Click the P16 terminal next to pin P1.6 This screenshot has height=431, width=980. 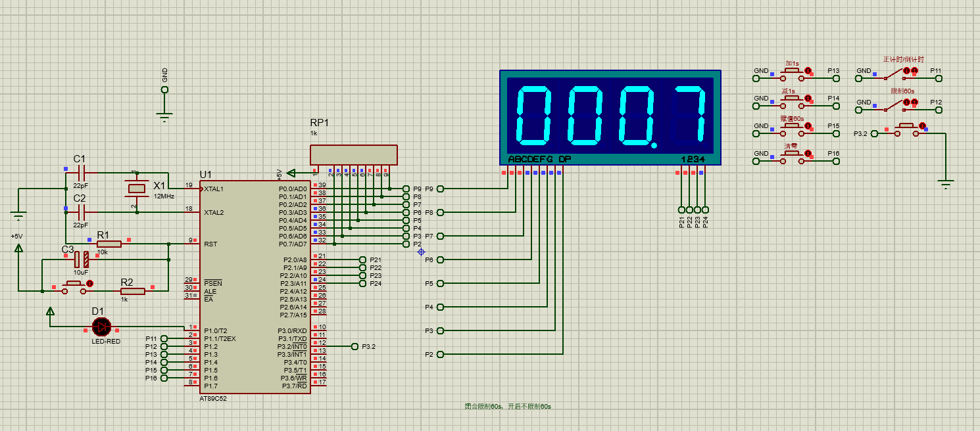point(164,378)
